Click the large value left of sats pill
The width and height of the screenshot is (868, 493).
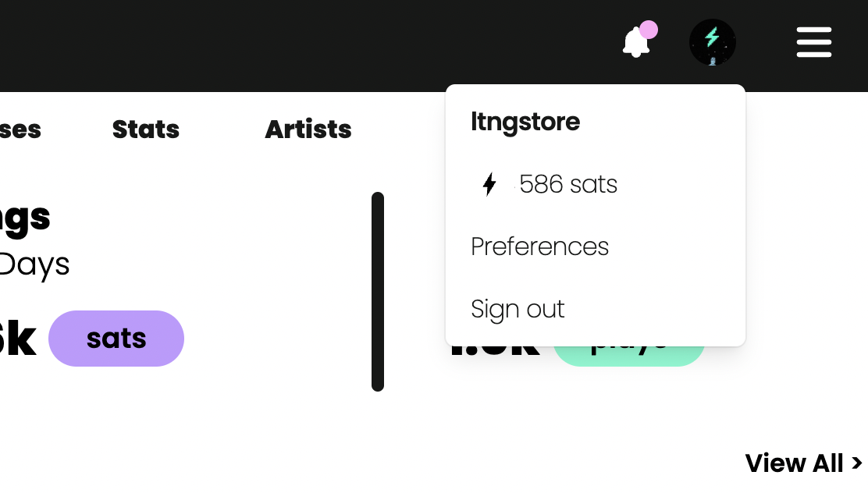pyautogui.click(x=17, y=339)
